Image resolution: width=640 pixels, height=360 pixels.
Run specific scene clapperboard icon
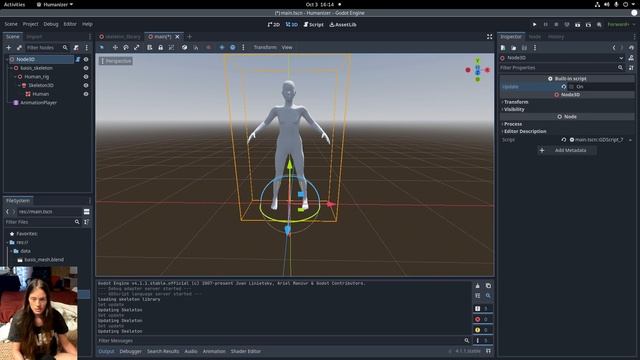pyautogui.click(x=588, y=24)
